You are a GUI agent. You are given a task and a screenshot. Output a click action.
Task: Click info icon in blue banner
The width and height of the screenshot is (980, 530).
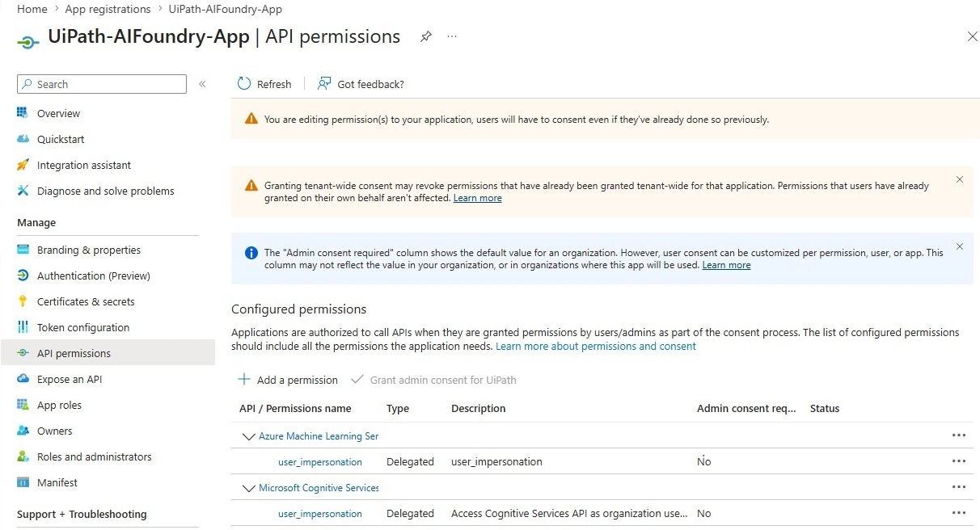[x=251, y=253]
